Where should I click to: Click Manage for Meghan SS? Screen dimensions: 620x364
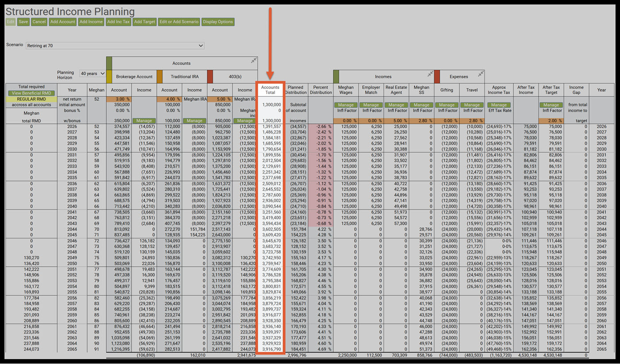click(421, 105)
